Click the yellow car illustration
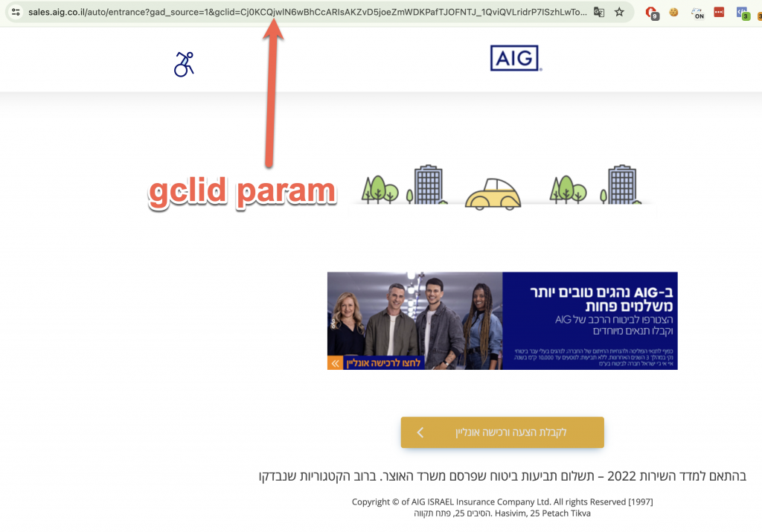The image size is (762, 532). coord(493,194)
